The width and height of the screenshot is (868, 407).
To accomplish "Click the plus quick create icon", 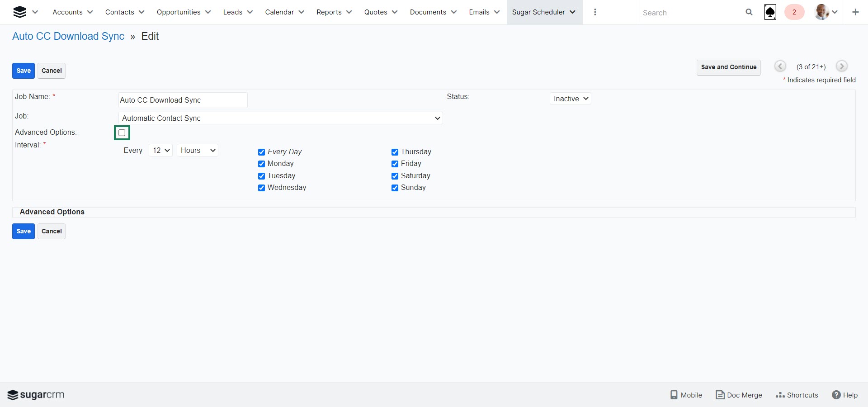I will click(855, 12).
